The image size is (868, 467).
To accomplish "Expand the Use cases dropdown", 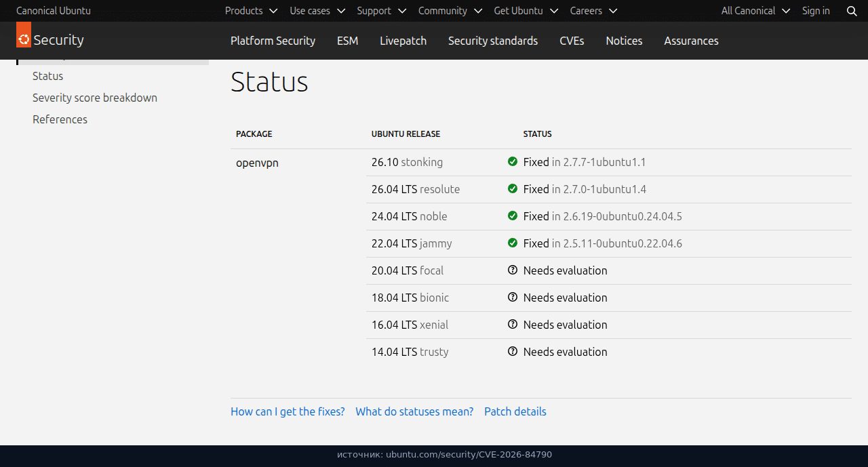I will click(317, 11).
